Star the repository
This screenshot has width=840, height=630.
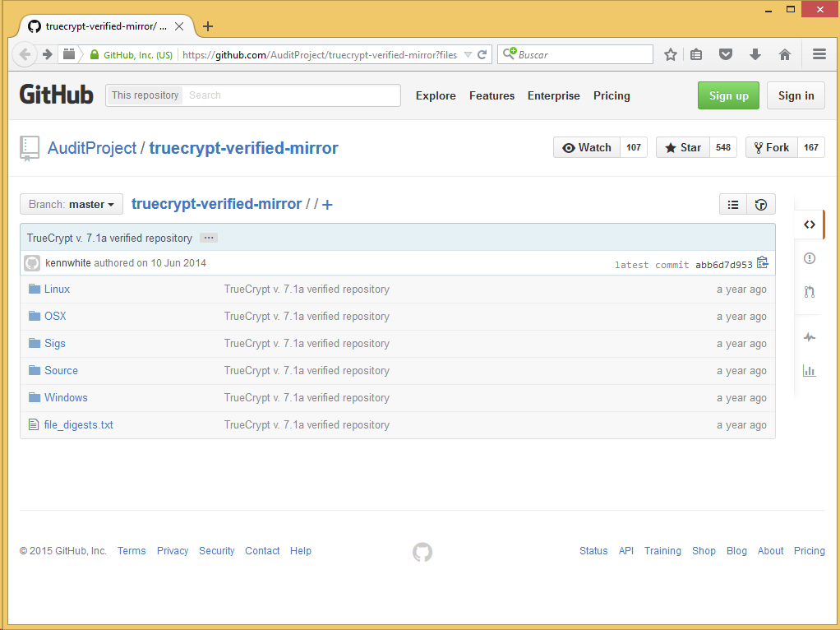click(682, 147)
